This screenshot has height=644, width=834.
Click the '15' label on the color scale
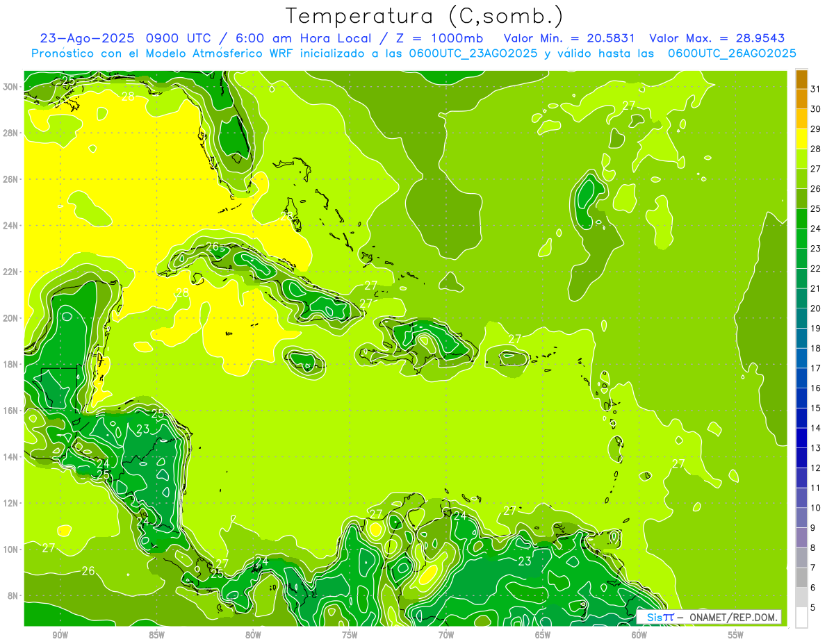[815, 408]
